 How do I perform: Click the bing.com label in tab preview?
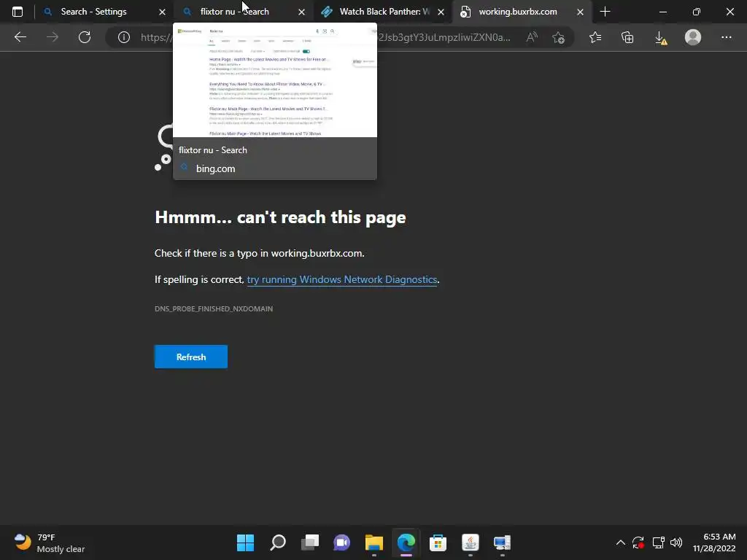[x=215, y=168]
